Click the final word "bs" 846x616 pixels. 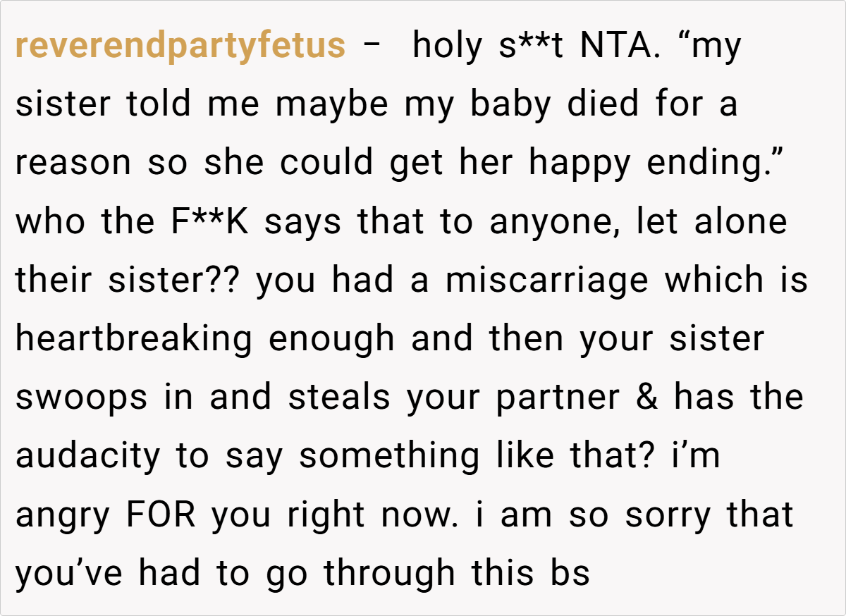[570, 573]
